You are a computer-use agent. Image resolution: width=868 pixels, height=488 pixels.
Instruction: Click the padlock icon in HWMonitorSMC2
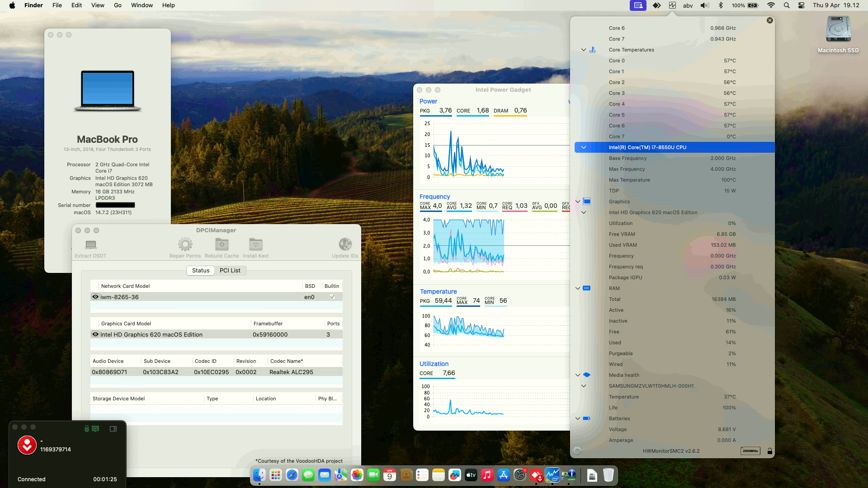(769, 451)
